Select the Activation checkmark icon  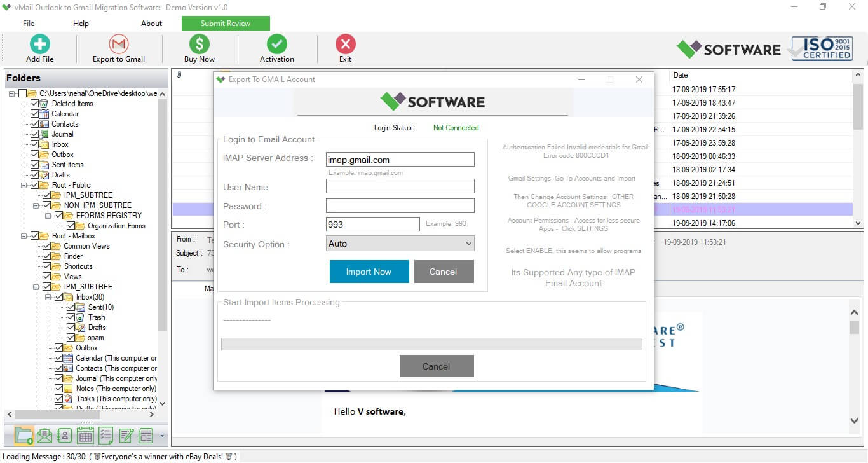pos(276,45)
